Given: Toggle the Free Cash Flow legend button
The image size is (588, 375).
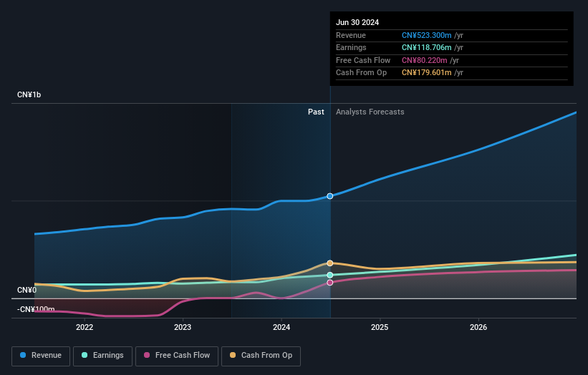Looking at the screenshot, I should click(177, 356).
